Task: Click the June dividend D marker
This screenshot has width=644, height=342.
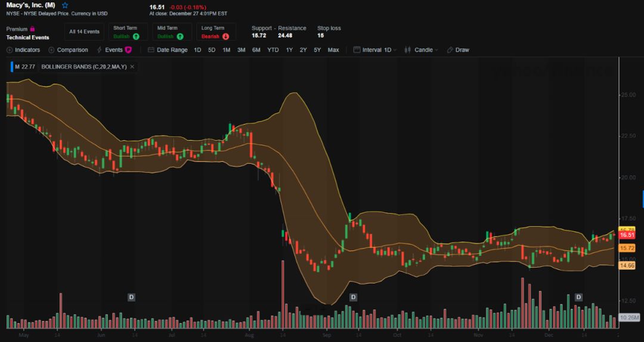Action: [x=131, y=297]
